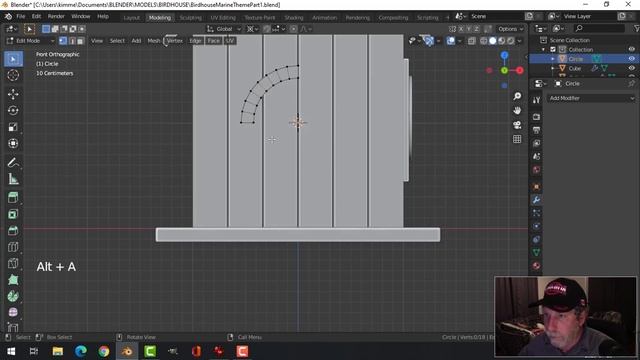Click the pan view hand icon
Viewport: 640px width, 360px height.
click(517, 111)
